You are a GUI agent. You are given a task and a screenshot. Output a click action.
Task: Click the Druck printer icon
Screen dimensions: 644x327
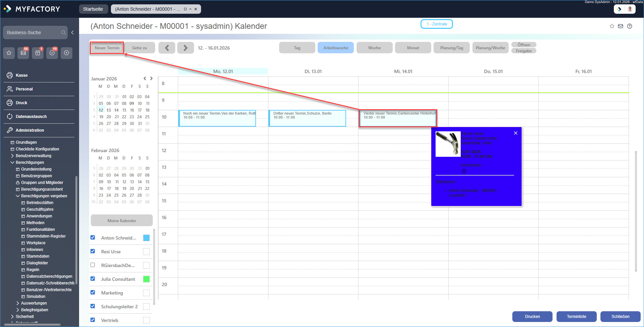10,103
